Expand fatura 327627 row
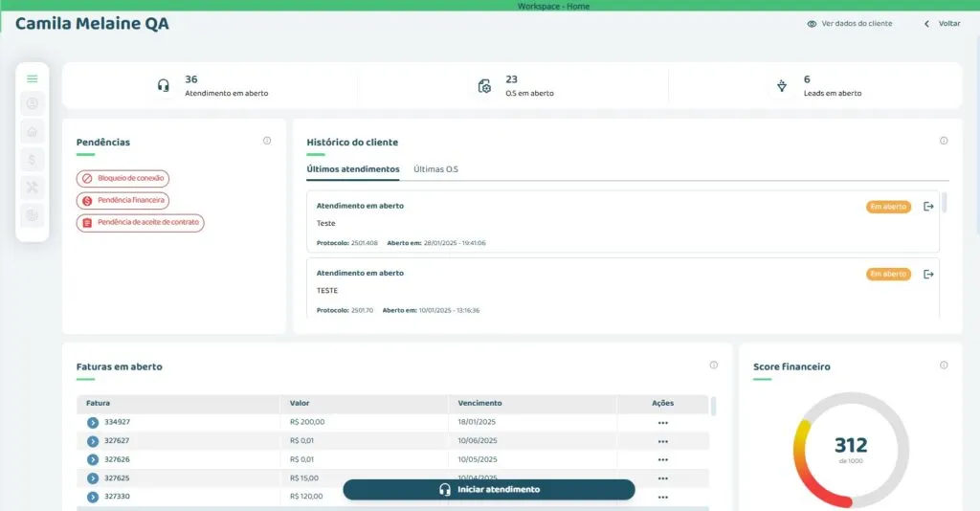 pos(93,441)
